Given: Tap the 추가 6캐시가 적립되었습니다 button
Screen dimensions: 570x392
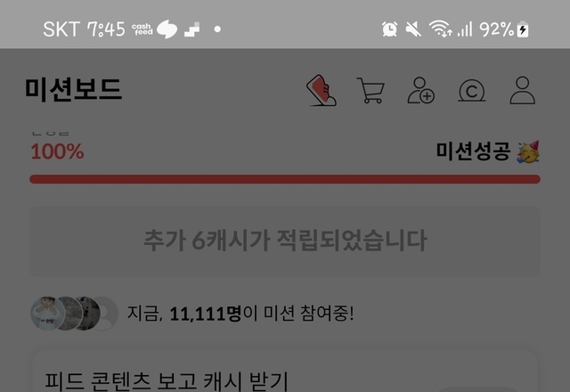Looking at the screenshot, I should coord(285,241).
